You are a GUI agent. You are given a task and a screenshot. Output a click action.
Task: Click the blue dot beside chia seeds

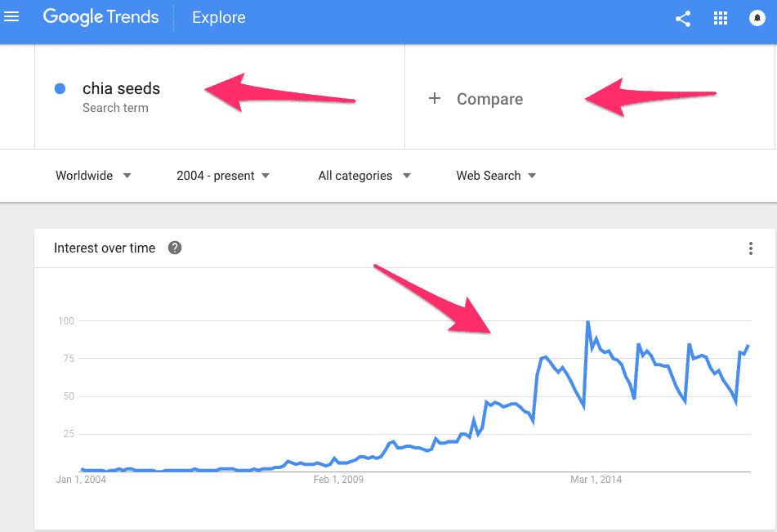pos(60,89)
